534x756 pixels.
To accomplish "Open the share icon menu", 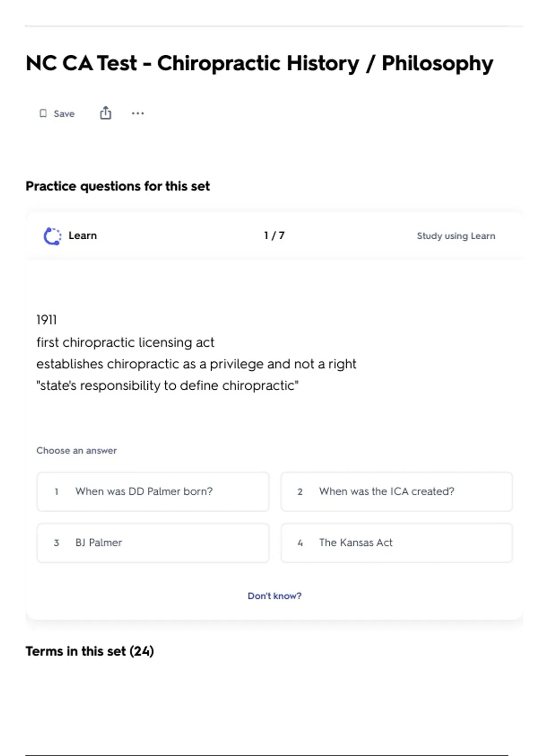I will tap(105, 113).
